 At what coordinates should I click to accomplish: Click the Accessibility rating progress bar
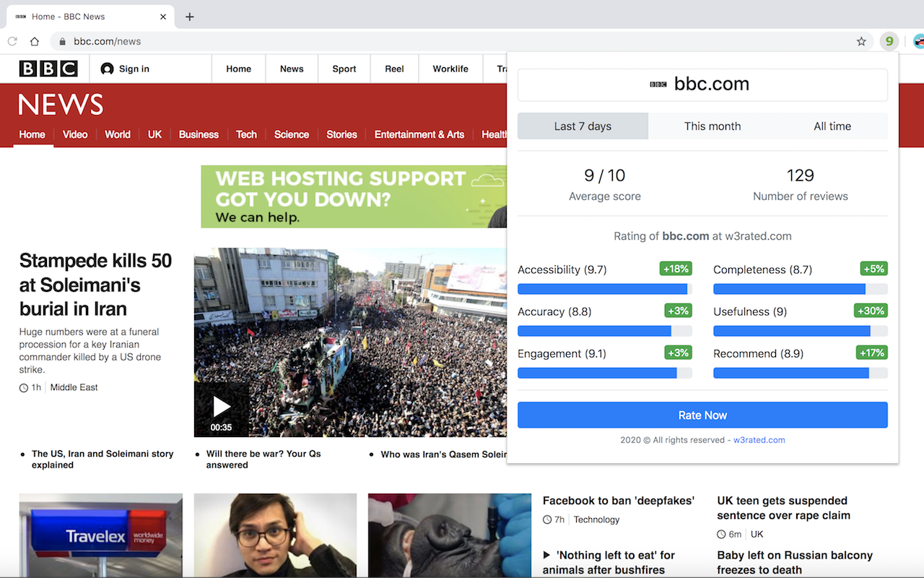[604, 288]
